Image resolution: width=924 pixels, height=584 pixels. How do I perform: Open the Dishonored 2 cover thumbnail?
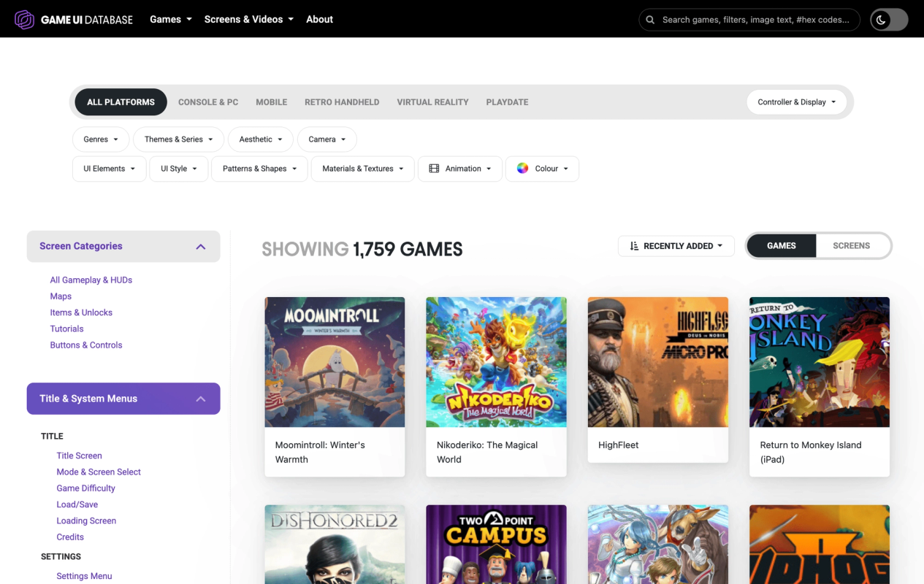335,545
